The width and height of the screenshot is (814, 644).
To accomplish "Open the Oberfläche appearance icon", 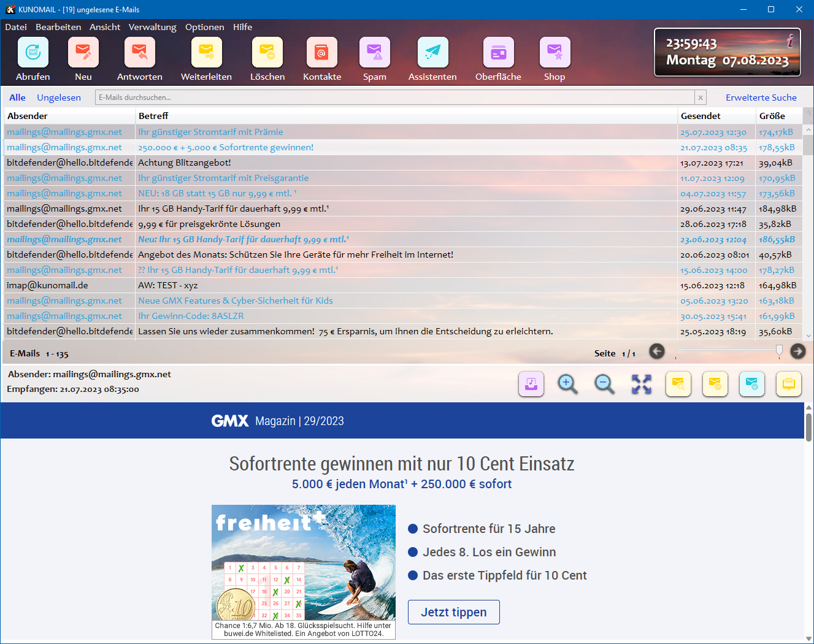I will 499,53.
